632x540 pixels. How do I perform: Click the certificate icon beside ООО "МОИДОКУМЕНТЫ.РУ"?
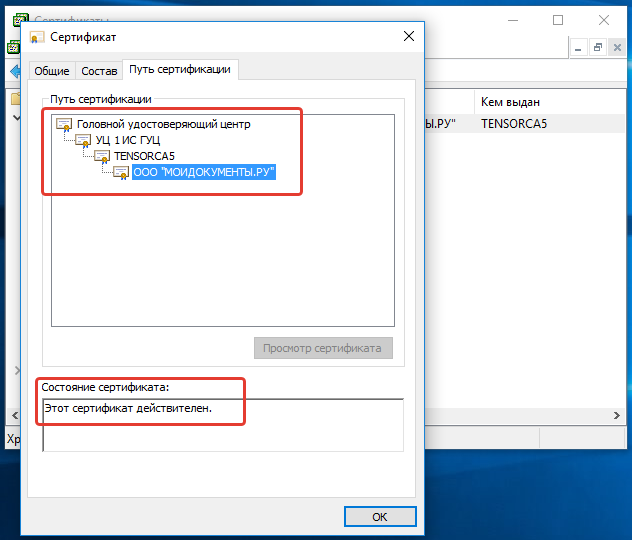pos(120,172)
